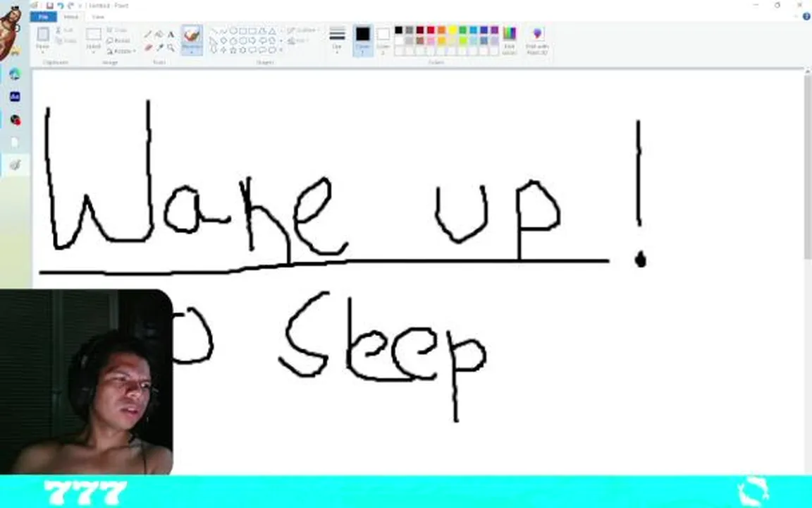This screenshot has height=508, width=812.
Task: Redo the action from the quick access toolbar
Action: 70,6
